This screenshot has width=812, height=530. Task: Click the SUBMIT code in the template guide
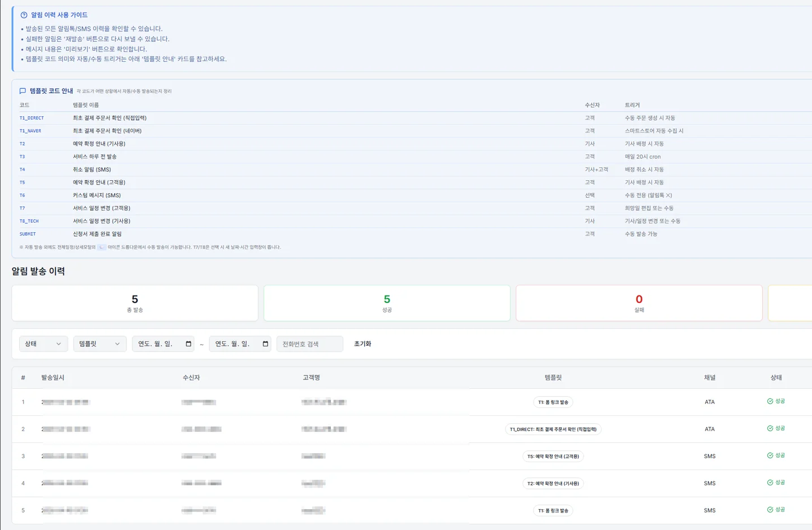[28, 234]
